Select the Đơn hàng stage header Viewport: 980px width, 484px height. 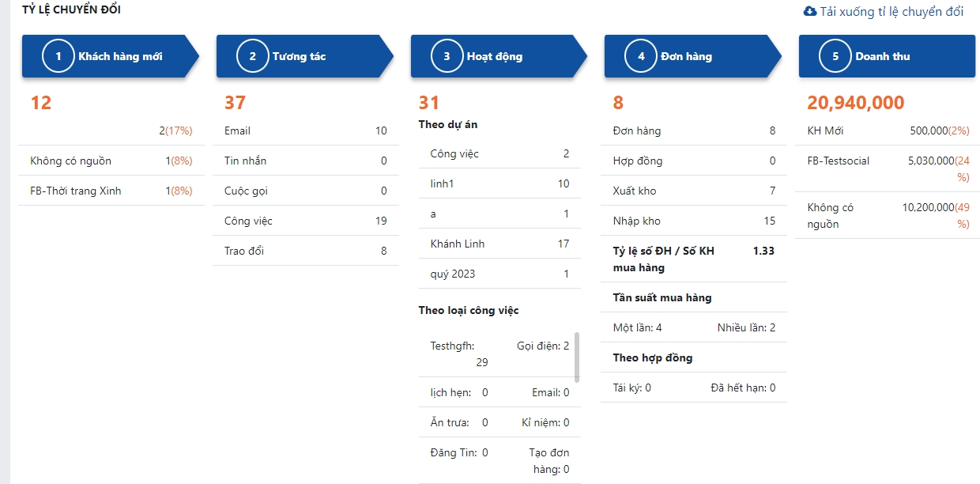[686, 56]
